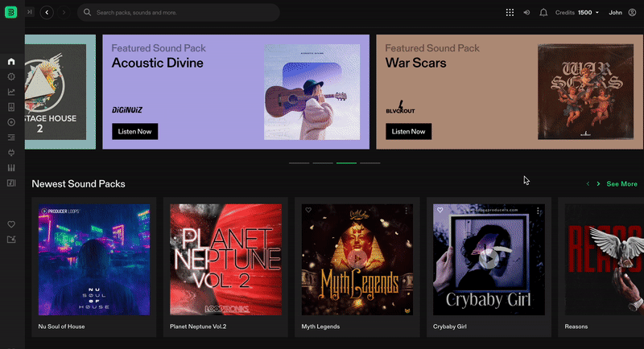644x349 pixels.
Task: Open the speaker cabinet icon in sidebar
Action: pos(11,107)
